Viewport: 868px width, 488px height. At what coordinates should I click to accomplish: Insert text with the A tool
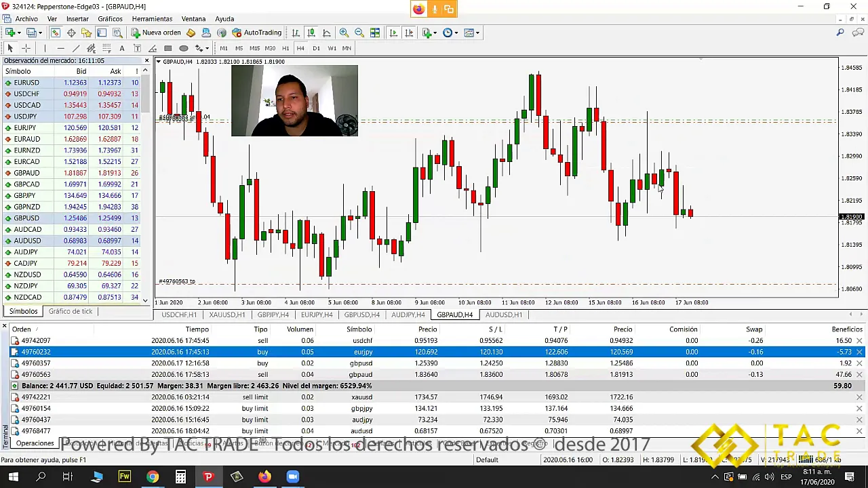pyautogui.click(x=122, y=48)
